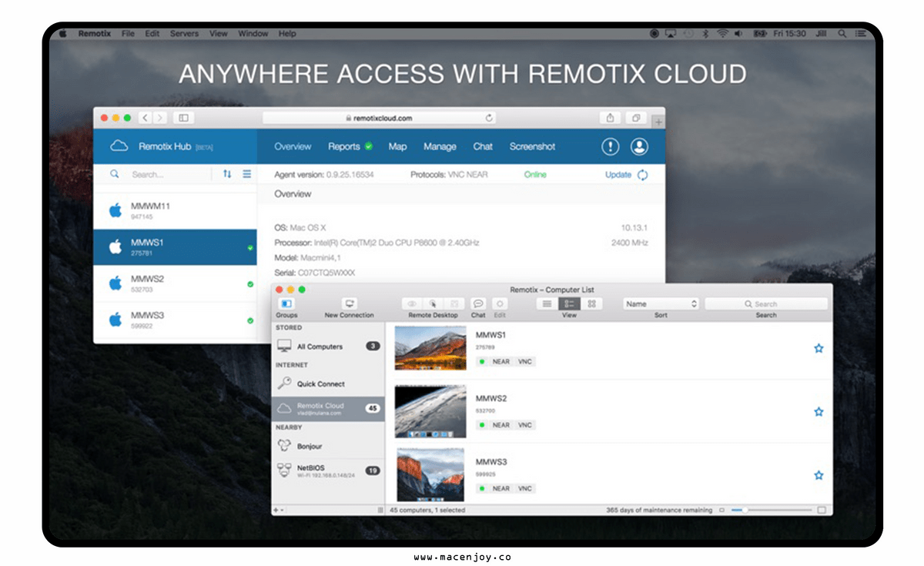
Task: Click the small thumbnail size icon in the status bar
Action: click(x=721, y=510)
